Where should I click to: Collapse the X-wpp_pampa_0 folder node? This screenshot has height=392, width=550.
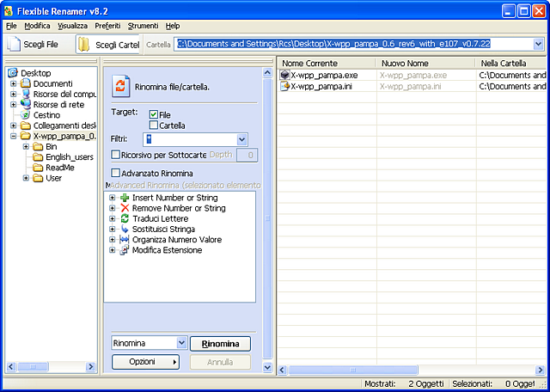click(14, 136)
